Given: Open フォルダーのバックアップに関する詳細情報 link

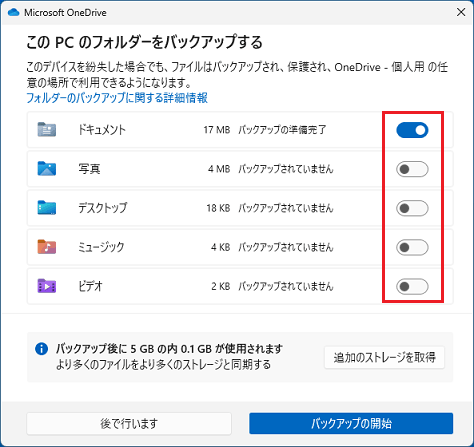Looking at the screenshot, I should coord(117,98).
